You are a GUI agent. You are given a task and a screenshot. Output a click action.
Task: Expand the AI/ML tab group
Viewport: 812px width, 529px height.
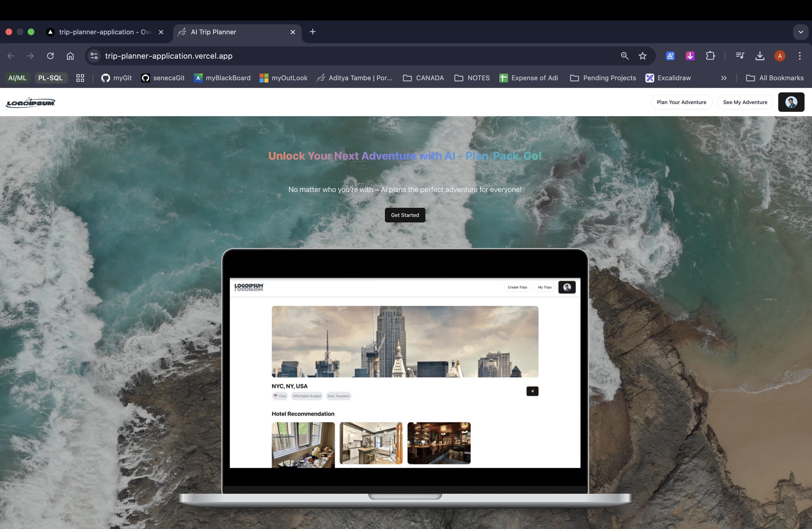[17, 78]
